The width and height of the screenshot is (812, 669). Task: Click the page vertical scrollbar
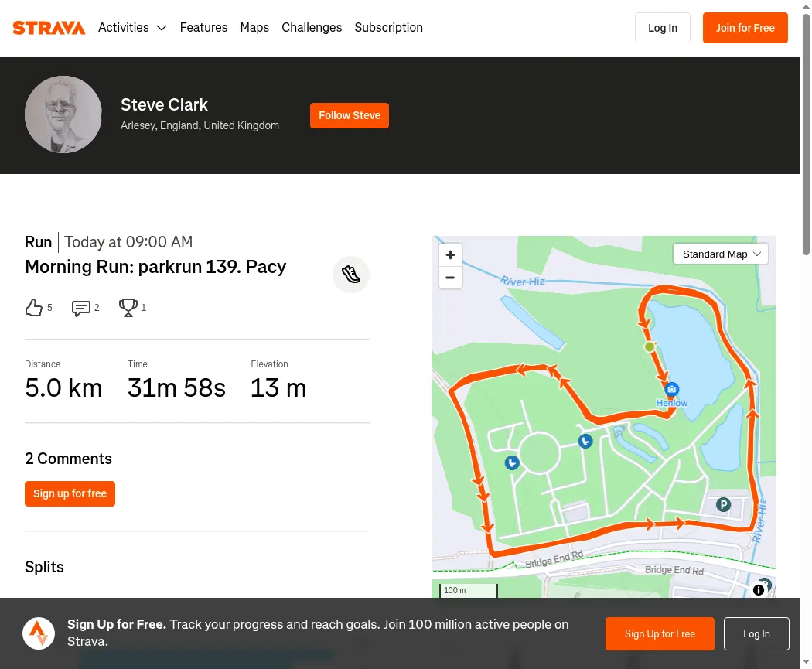pyautogui.click(x=807, y=135)
